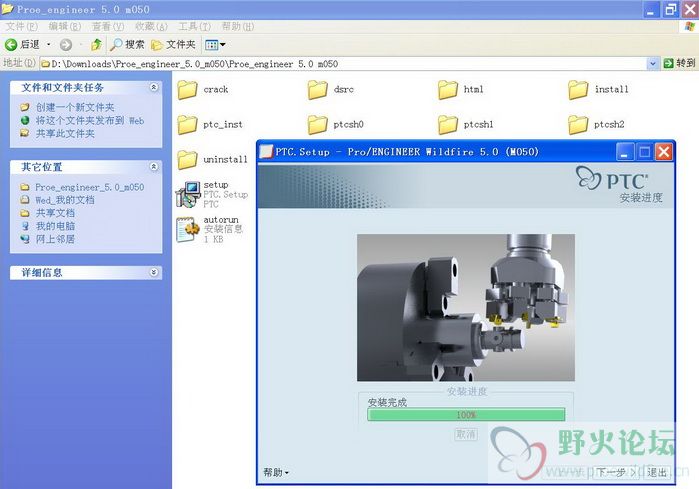Expand the Views dropdown arrow
The image size is (699, 489).
(x=222, y=45)
